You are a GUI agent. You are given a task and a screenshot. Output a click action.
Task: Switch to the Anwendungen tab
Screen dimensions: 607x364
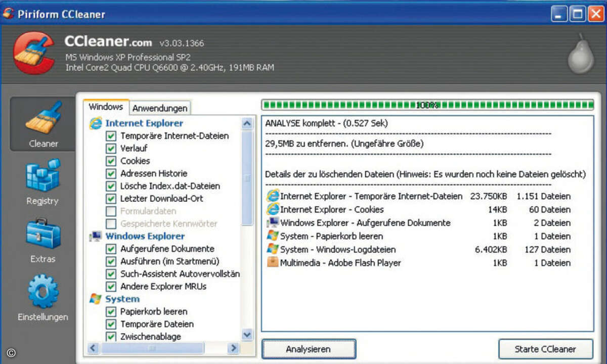pyautogui.click(x=160, y=108)
